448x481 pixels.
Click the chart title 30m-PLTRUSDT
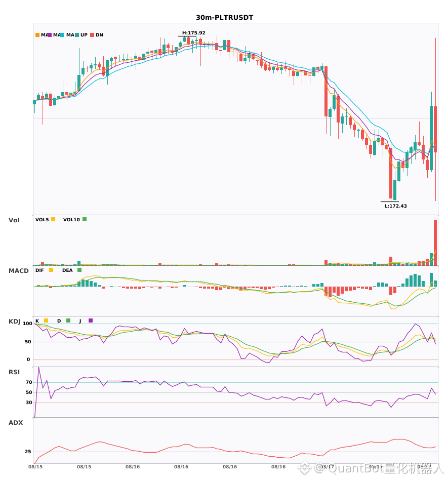click(224, 18)
